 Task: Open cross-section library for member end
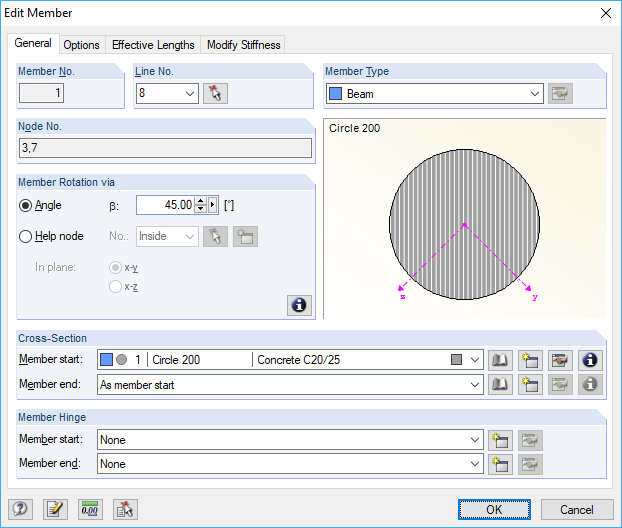click(x=500, y=384)
